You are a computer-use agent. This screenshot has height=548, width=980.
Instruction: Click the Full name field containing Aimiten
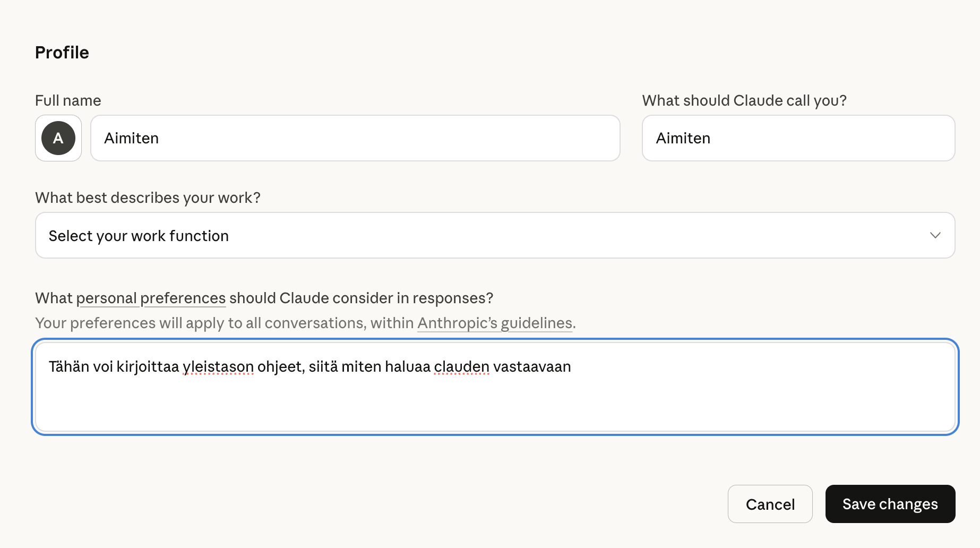click(355, 138)
